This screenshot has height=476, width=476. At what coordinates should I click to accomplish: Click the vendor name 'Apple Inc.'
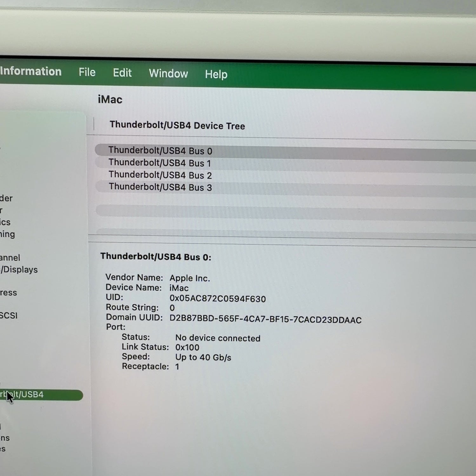pos(190,278)
